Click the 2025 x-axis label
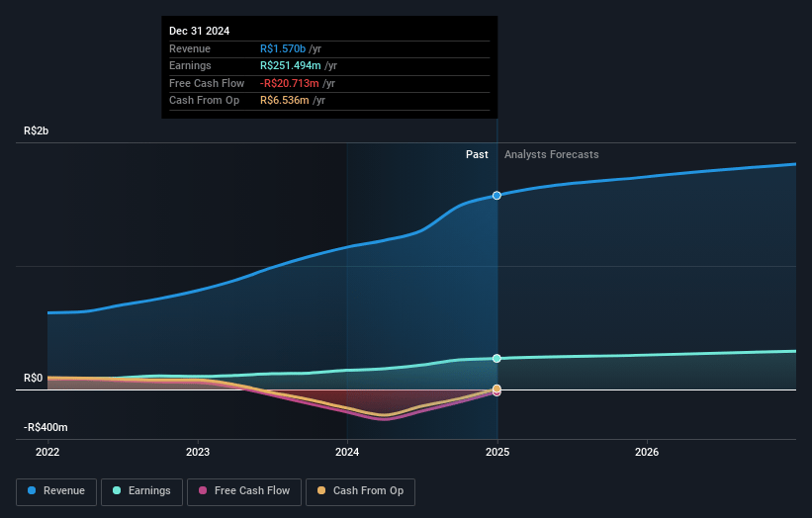Screen dimensions: 812x518 [x=497, y=452]
